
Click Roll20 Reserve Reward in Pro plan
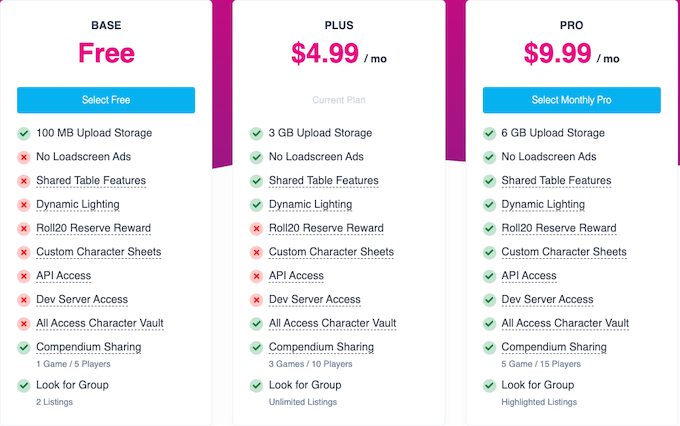[x=558, y=229]
